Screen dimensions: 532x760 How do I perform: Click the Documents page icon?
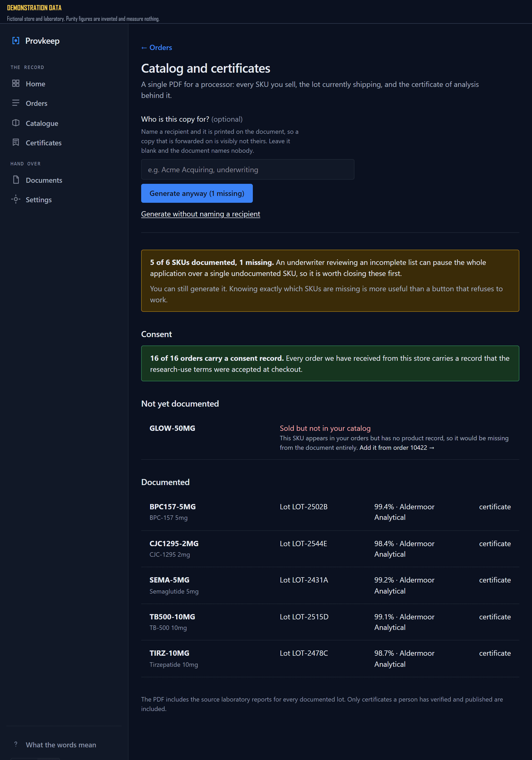[x=16, y=180]
